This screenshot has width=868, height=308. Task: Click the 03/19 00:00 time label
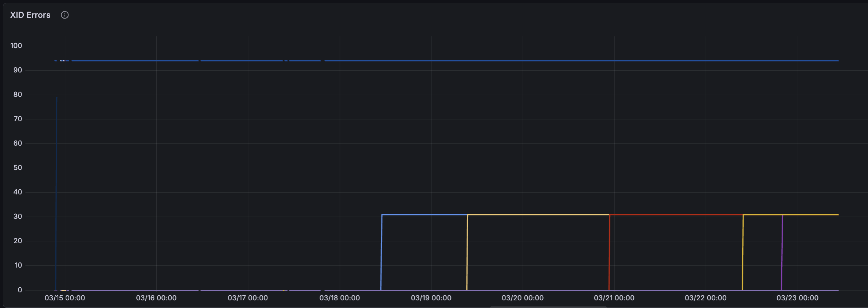(x=431, y=298)
